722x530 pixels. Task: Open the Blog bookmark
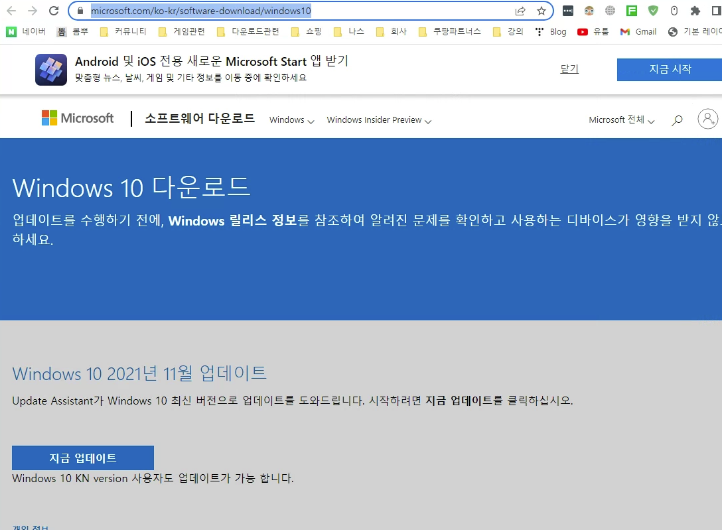[551, 31]
